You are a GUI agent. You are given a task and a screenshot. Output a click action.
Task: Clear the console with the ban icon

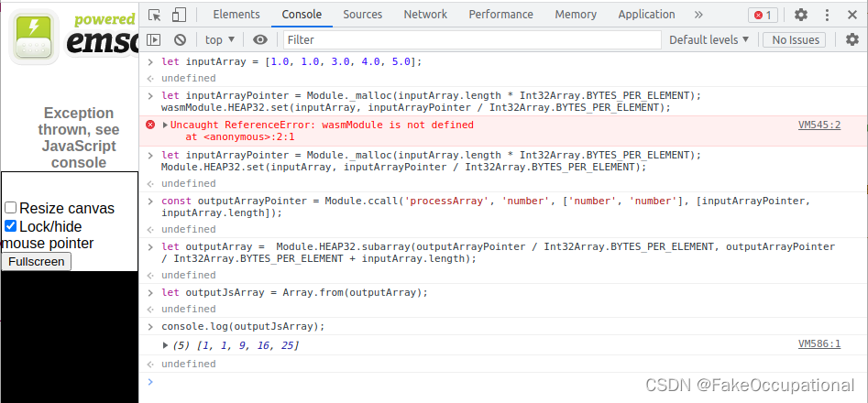click(x=180, y=39)
